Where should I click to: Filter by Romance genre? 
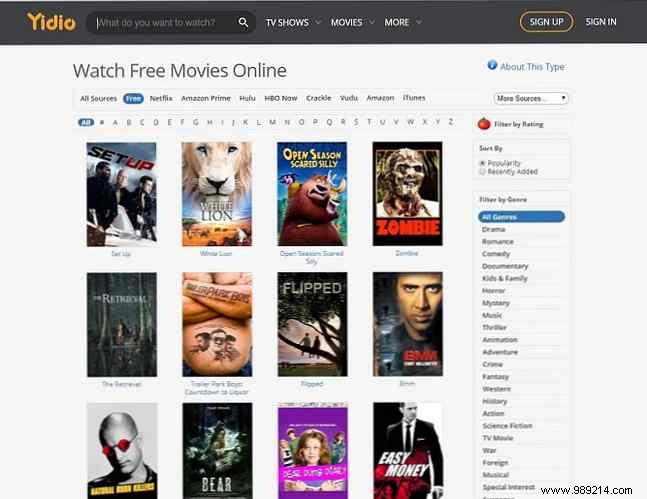(x=498, y=241)
